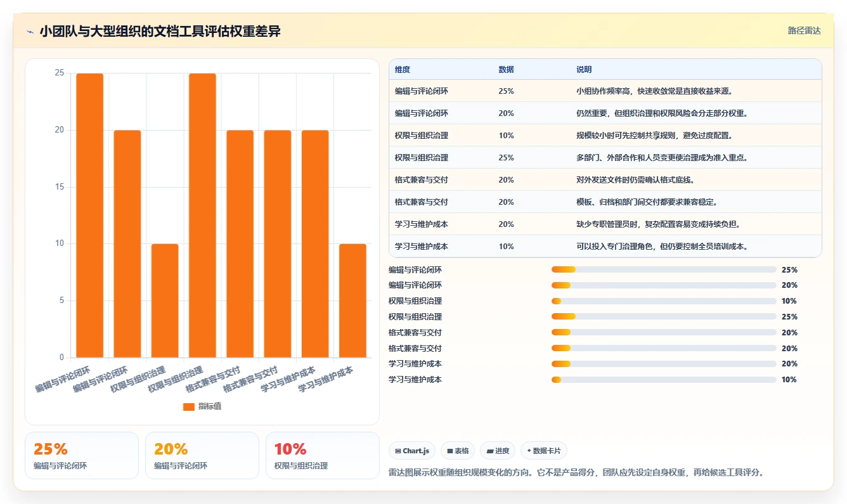Select the row 小组协作频率高，快速收敛常是直接收益来源。
This screenshot has height=504, width=847.
pyautogui.click(x=605, y=91)
